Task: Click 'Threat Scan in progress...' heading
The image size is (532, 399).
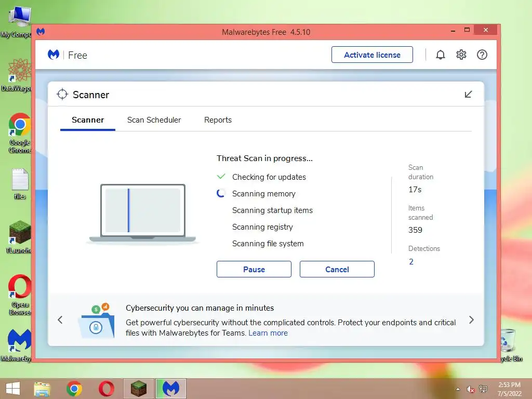Action: (x=264, y=158)
